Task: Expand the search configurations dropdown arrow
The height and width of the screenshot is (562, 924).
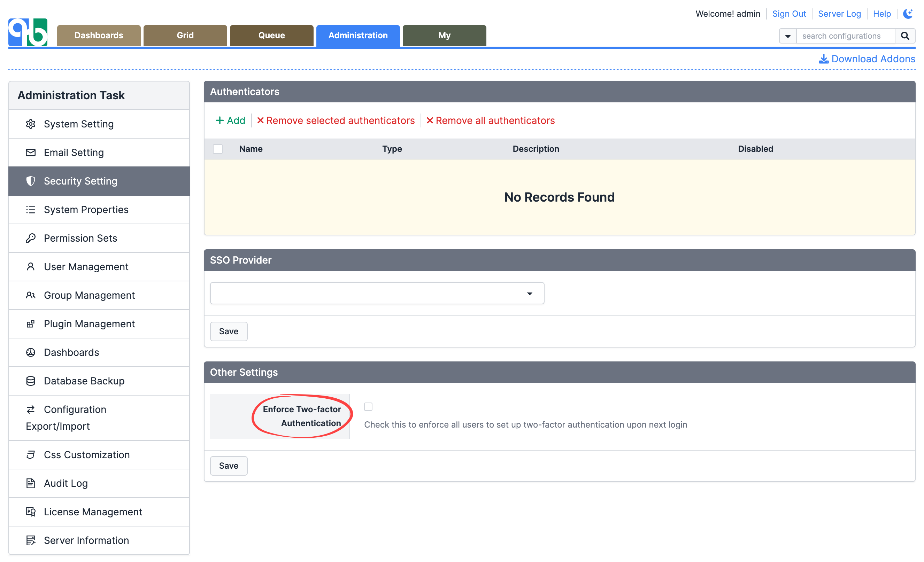Action: pyautogui.click(x=788, y=36)
